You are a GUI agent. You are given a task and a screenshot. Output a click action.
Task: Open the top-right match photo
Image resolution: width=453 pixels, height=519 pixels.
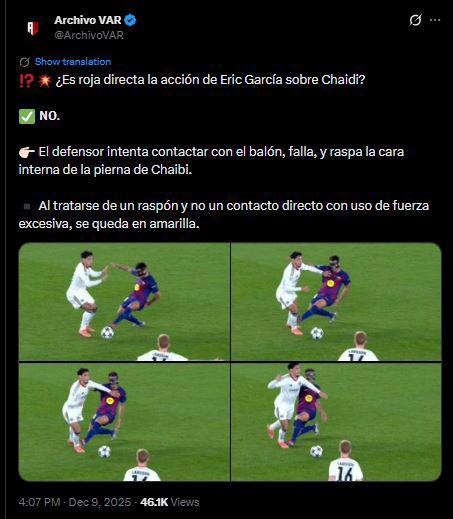336,302
